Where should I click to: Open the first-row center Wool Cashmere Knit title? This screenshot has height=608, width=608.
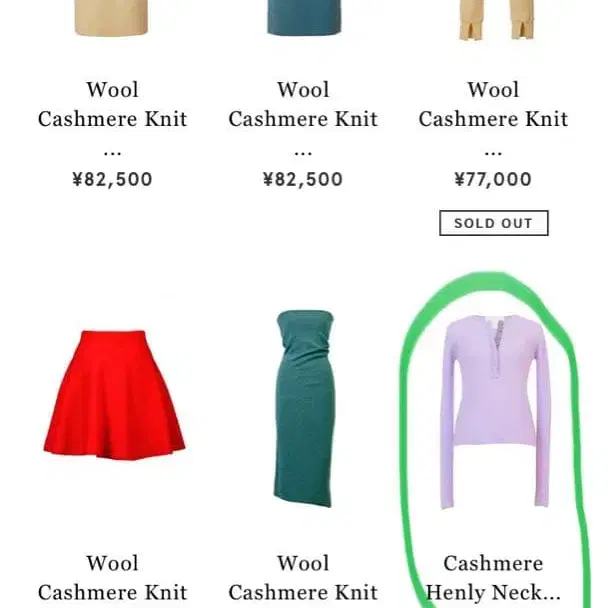(303, 104)
